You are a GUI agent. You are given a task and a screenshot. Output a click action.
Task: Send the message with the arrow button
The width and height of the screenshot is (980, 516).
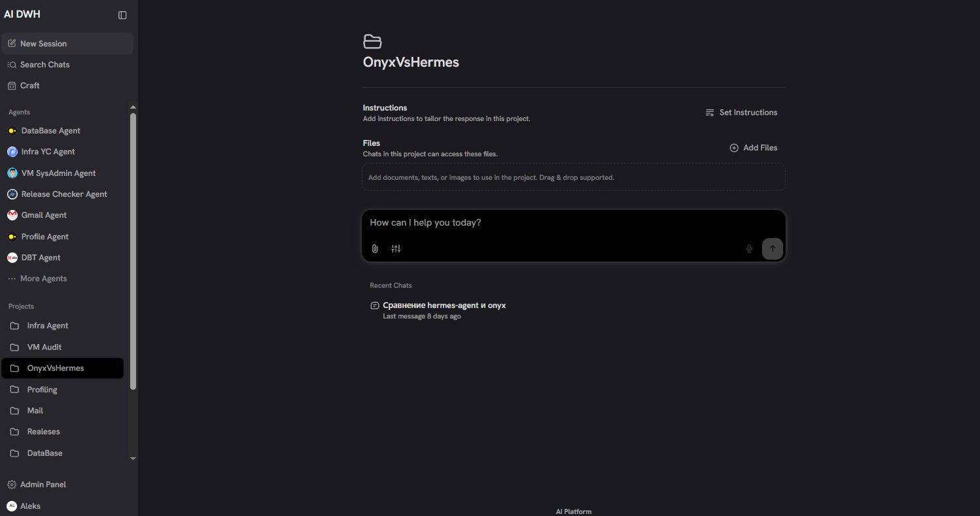[x=773, y=249]
